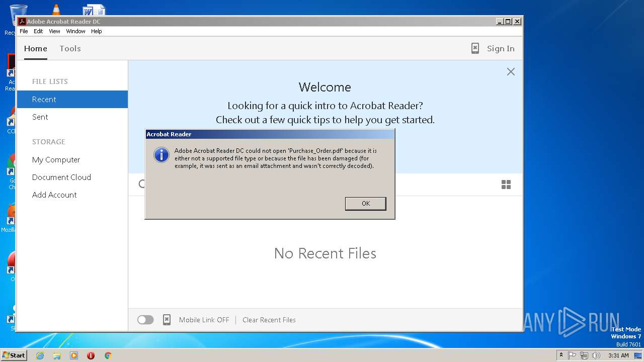Click the Sign In link
This screenshot has height=362, width=644.
click(501, 49)
